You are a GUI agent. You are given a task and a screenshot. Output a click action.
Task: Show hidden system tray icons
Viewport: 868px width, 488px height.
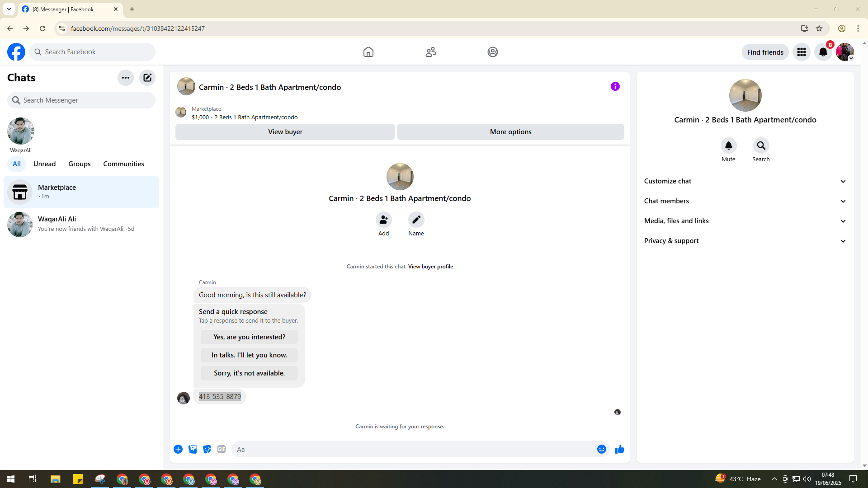pos(774,479)
